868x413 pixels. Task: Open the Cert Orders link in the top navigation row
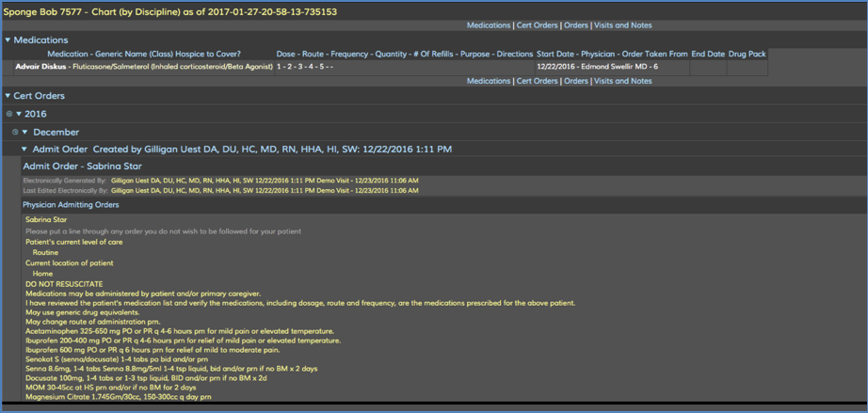[x=537, y=25]
